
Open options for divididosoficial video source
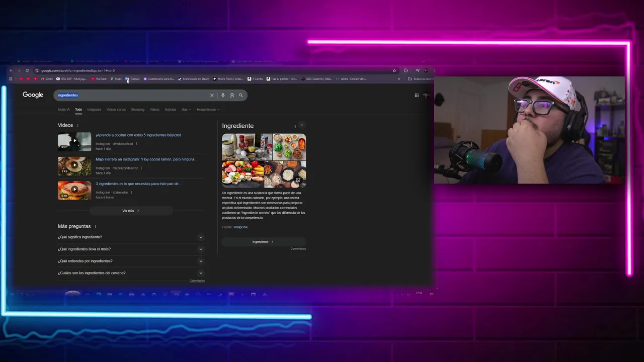[136, 144]
